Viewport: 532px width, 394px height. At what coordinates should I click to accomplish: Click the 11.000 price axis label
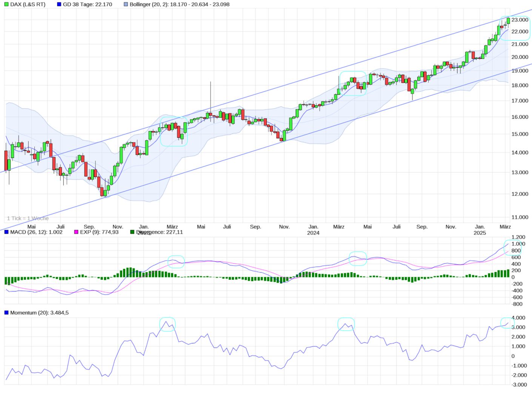[x=520, y=217]
